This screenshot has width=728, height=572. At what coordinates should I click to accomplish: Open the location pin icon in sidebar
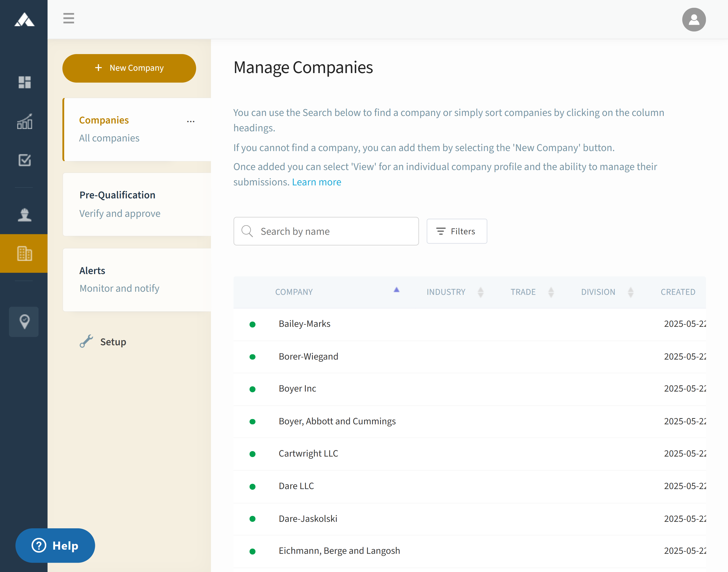pyautogui.click(x=24, y=322)
